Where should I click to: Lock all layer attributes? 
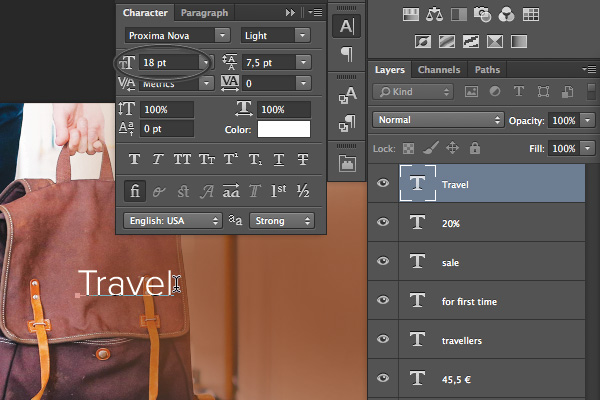click(475, 148)
